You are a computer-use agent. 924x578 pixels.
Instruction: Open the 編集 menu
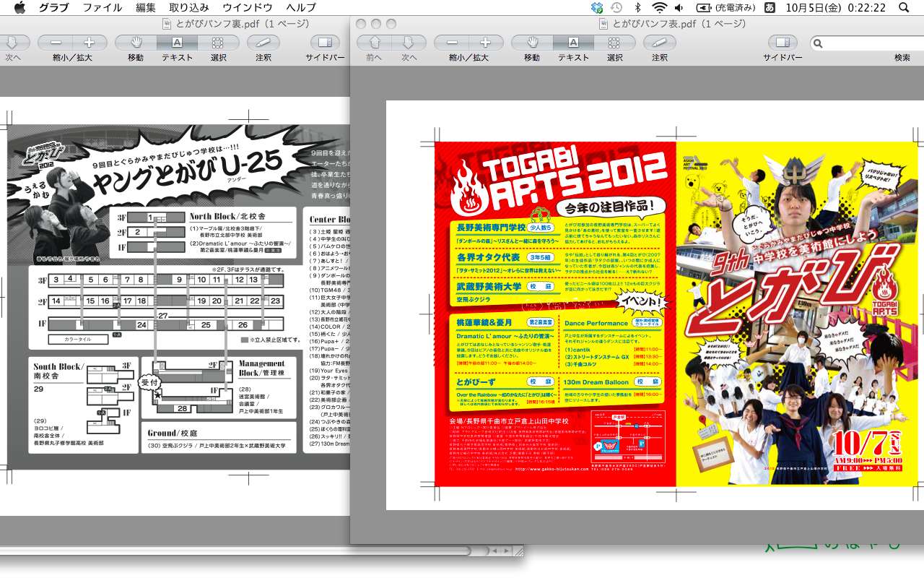pos(146,8)
